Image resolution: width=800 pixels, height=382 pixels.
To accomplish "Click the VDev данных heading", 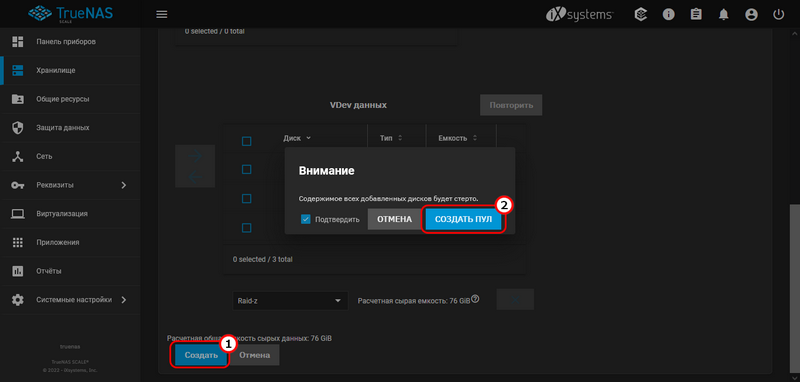I will pos(359,105).
